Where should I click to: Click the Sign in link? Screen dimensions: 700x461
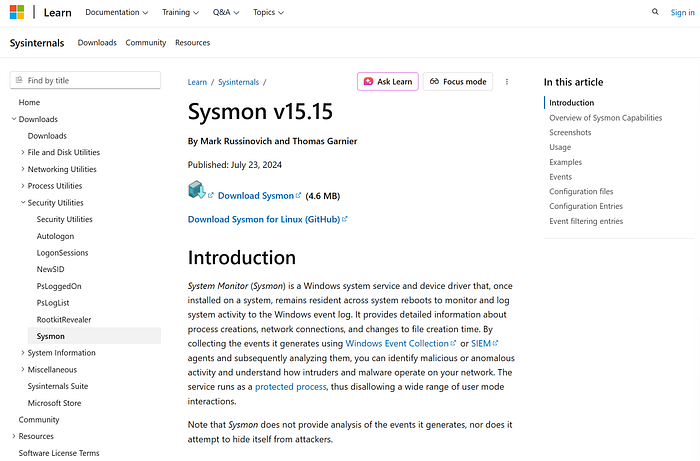(x=682, y=12)
